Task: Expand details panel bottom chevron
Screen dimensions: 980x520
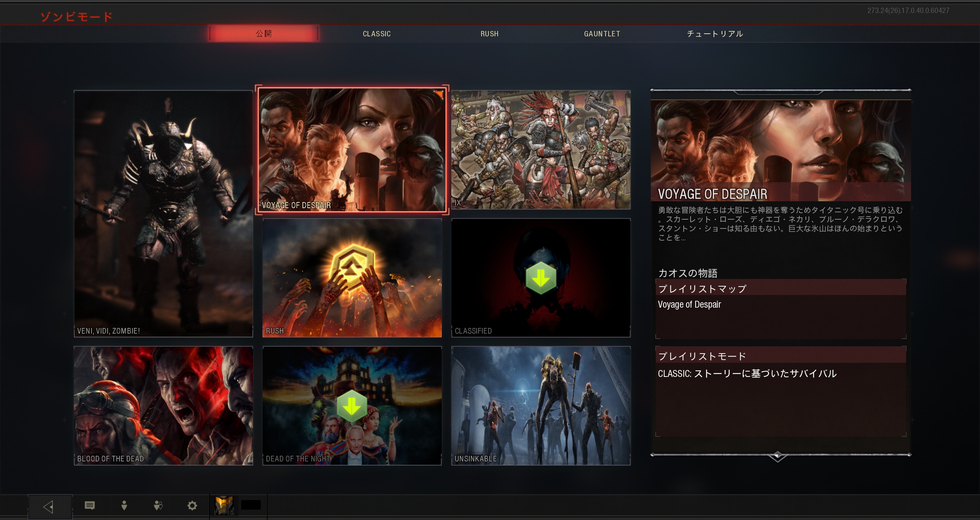Action: click(777, 457)
